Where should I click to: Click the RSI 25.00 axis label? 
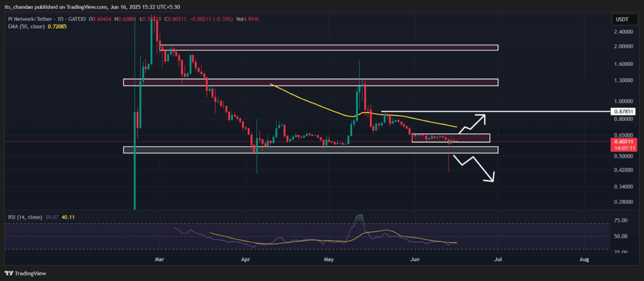[620, 252]
